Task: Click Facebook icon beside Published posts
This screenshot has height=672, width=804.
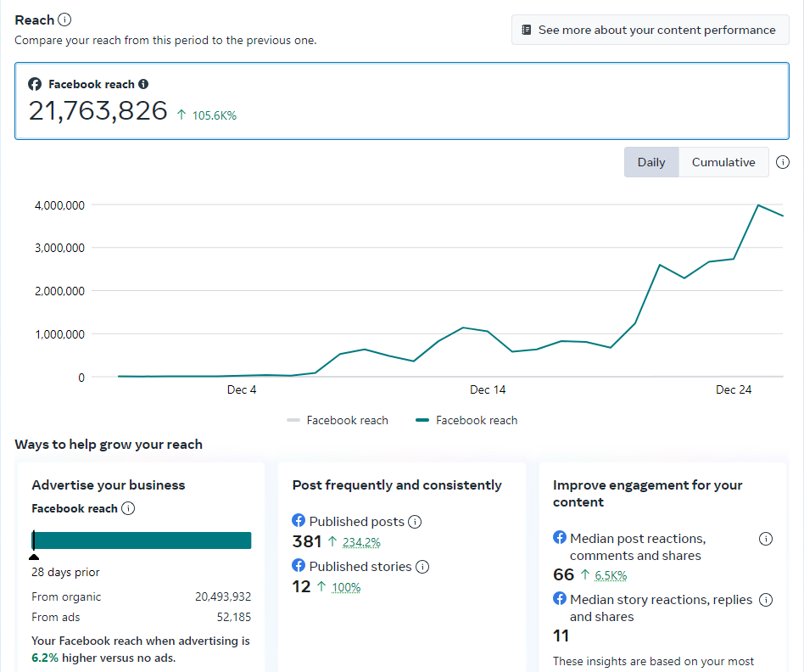Action: tap(299, 520)
